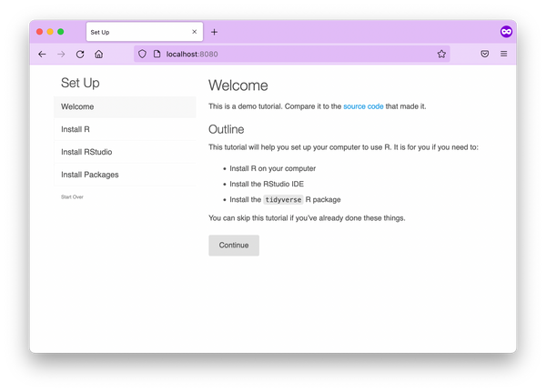Click the Welcome page heading

click(x=238, y=85)
